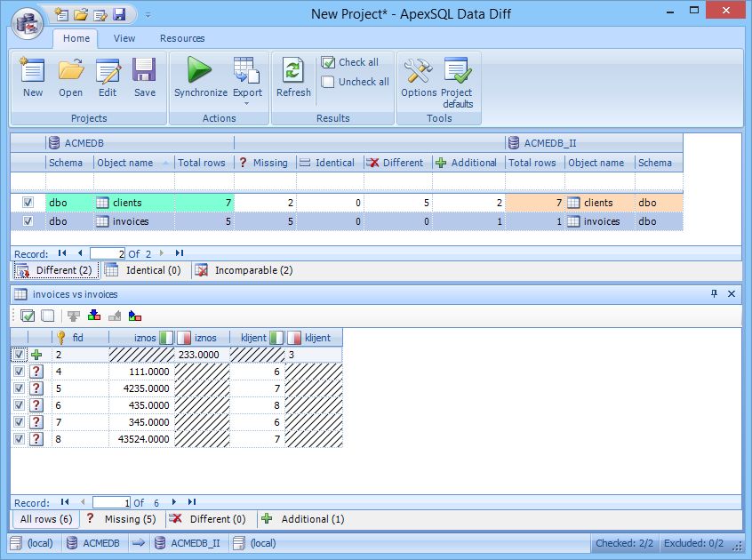Viewport: 752px width, 560px height.
Task: Show the Additional (1) filter tab
Action: tap(303, 519)
